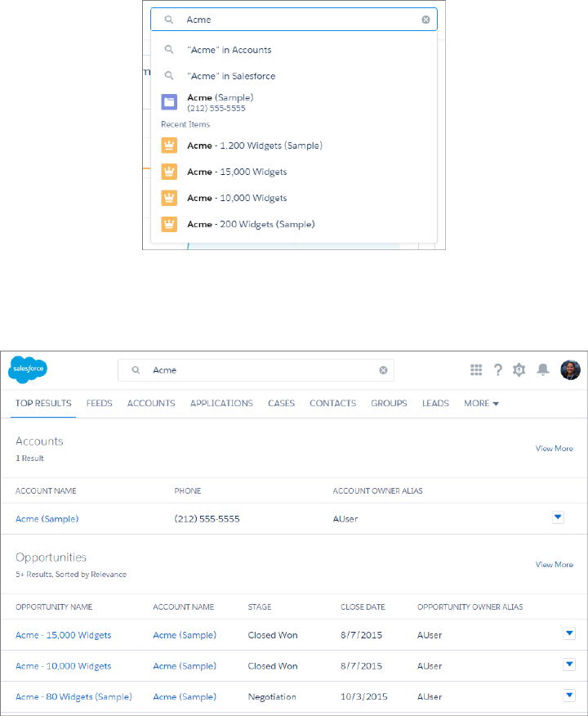Open the App Launcher grid icon
This screenshot has width=588, height=716.
coord(476,370)
